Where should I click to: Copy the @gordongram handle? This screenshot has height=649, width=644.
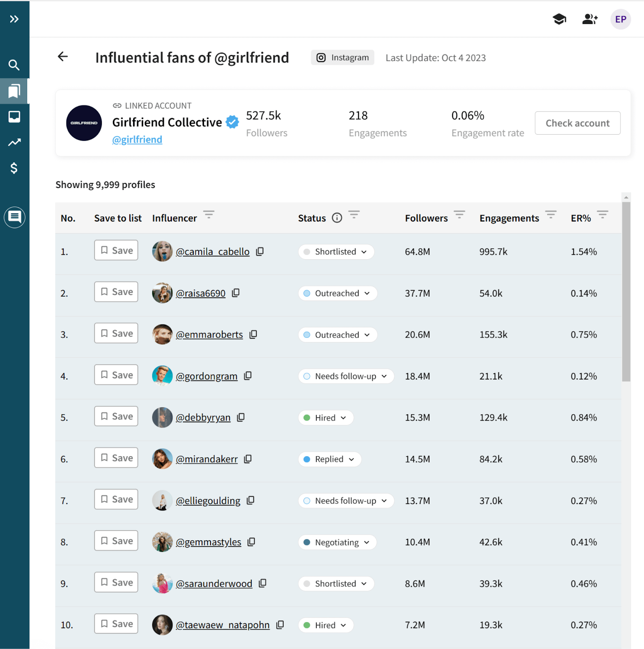[x=248, y=376]
